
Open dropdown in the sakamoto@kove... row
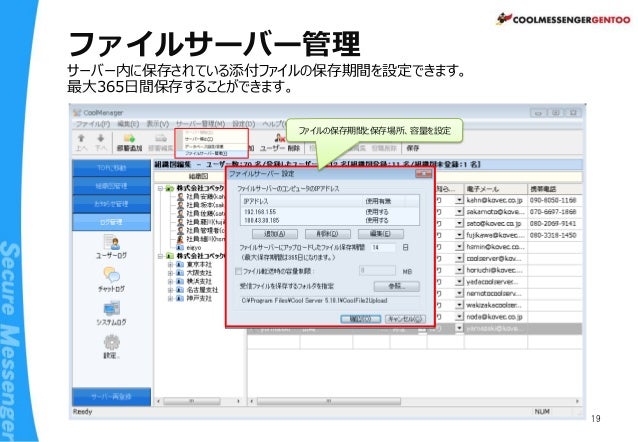pos(459,212)
